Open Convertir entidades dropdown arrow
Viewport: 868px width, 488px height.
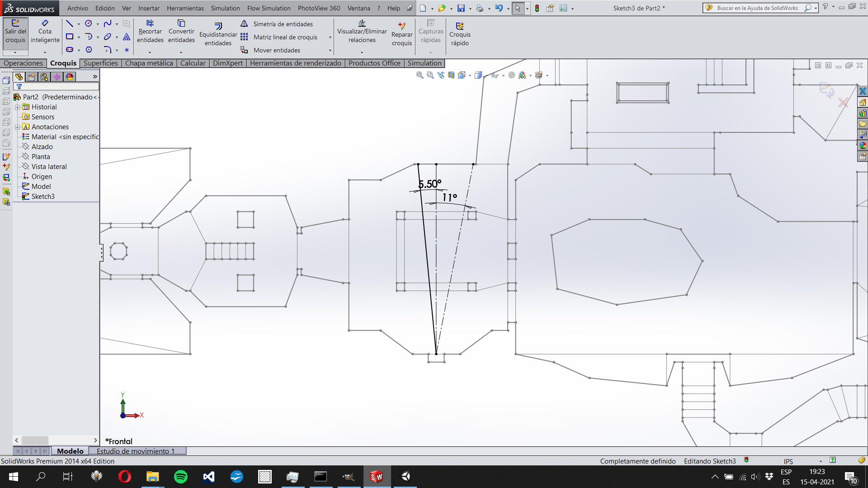pos(181,52)
